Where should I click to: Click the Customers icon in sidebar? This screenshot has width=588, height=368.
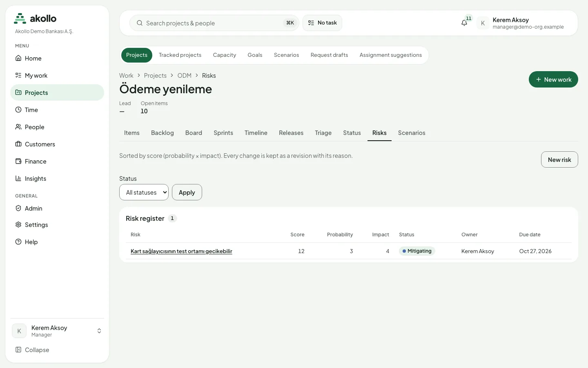[x=18, y=144]
